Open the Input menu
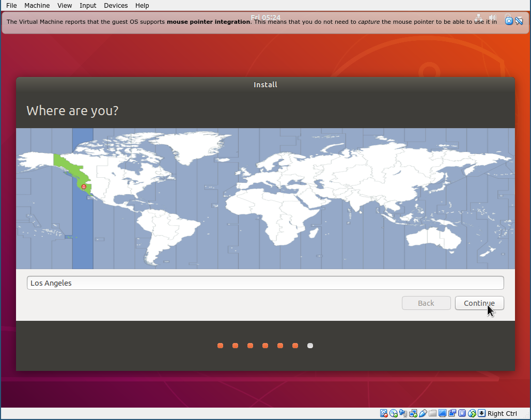Viewport: 531px width, 420px height. [88, 5]
